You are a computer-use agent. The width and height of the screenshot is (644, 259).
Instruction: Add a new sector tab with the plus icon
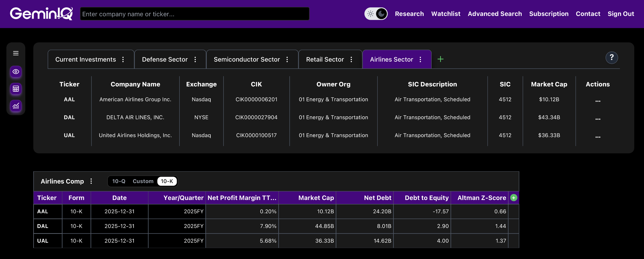(441, 59)
